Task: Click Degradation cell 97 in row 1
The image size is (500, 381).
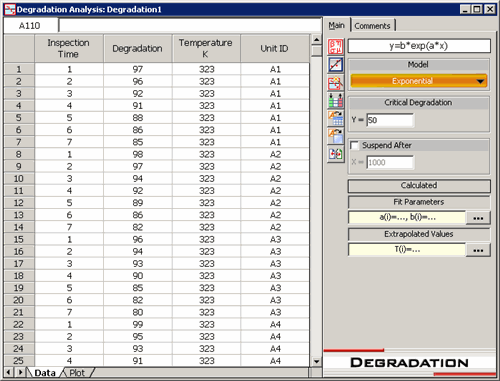Action: click(138, 69)
